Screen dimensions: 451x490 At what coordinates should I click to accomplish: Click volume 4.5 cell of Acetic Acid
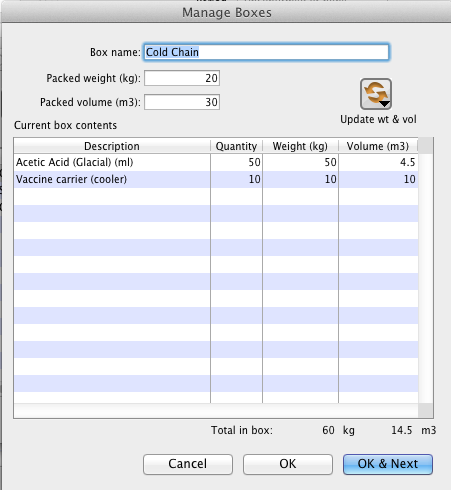[378, 162]
